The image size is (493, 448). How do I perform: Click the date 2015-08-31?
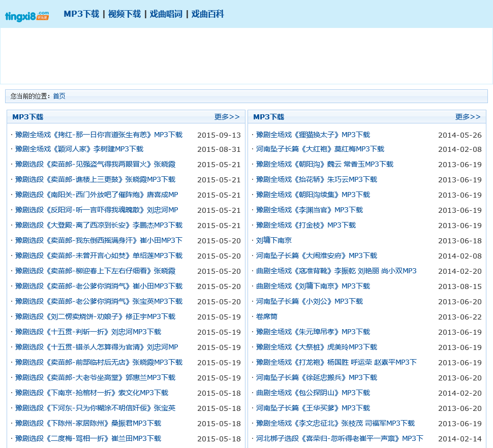pyautogui.click(x=219, y=149)
